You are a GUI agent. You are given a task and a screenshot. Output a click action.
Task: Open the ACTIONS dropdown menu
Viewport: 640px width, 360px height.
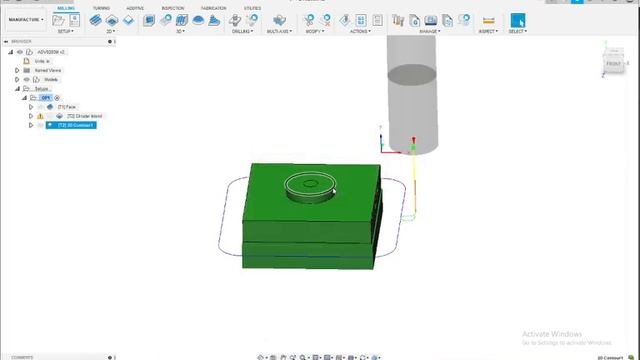point(360,31)
